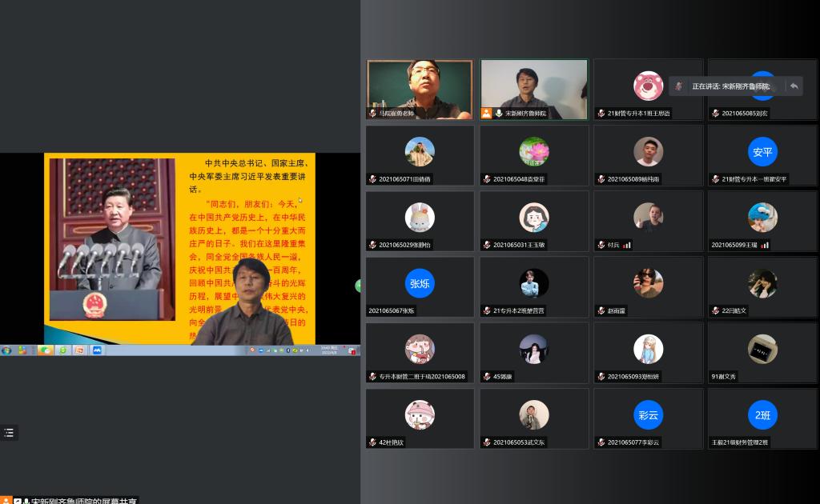Click the lotus flower avatar of 2021065048

click(x=533, y=151)
